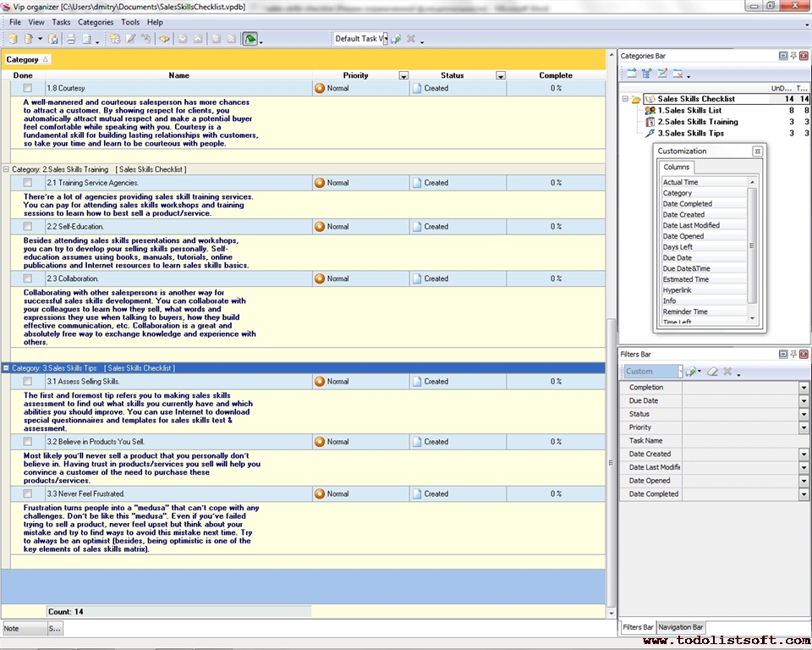Click the Delete Category icon in Categories Bar
This screenshot has height=650, width=812.
click(x=678, y=74)
